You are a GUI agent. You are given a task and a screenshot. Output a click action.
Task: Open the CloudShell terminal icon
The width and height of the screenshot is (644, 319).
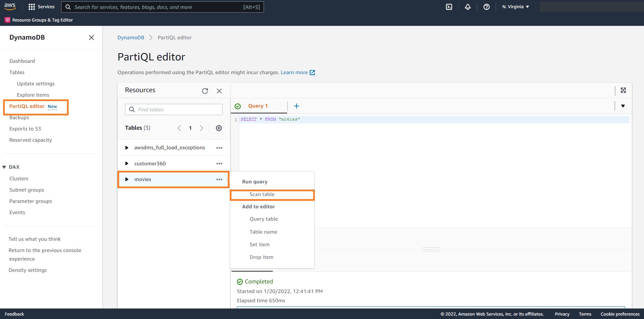click(449, 7)
